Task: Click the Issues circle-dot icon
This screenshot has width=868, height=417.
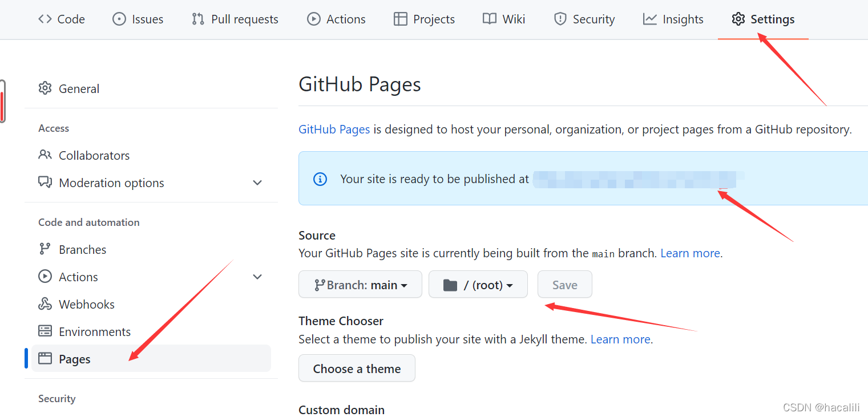Action: (x=119, y=19)
